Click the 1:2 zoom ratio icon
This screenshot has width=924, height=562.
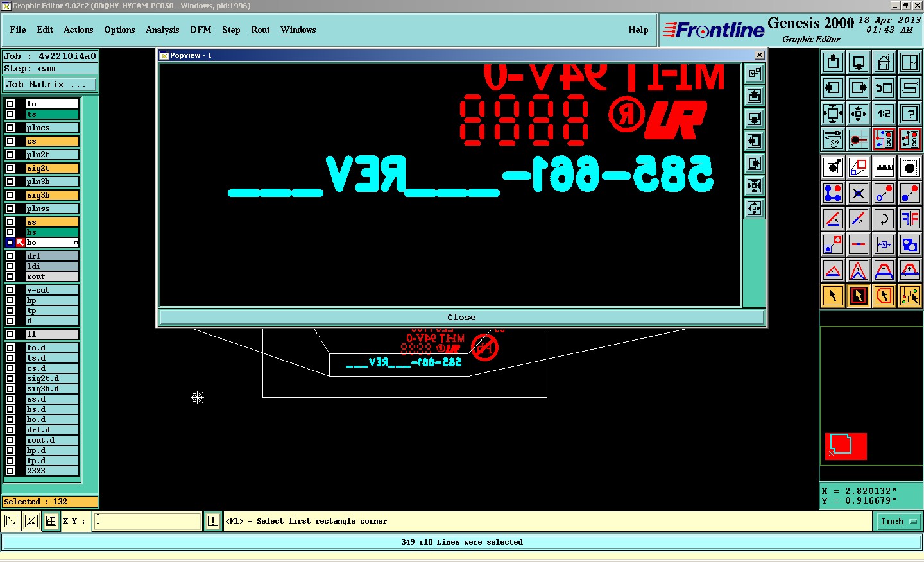click(884, 114)
